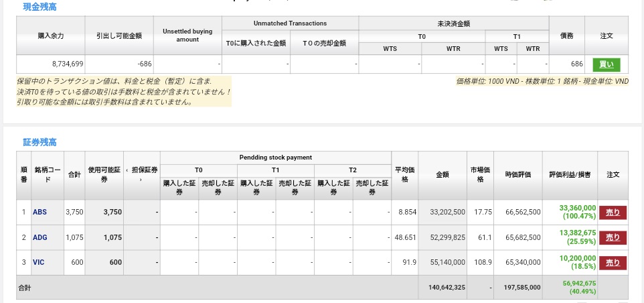Open the VIC stock code link

point(38,263)
